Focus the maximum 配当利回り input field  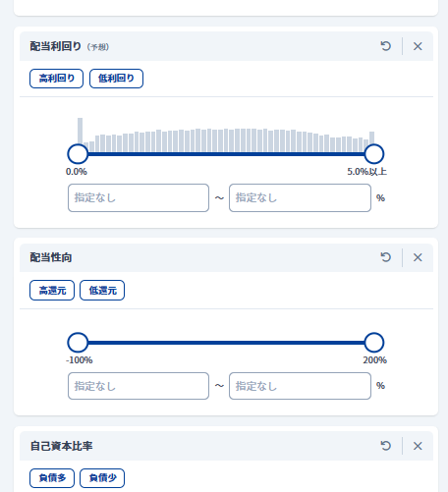(300, 197)
